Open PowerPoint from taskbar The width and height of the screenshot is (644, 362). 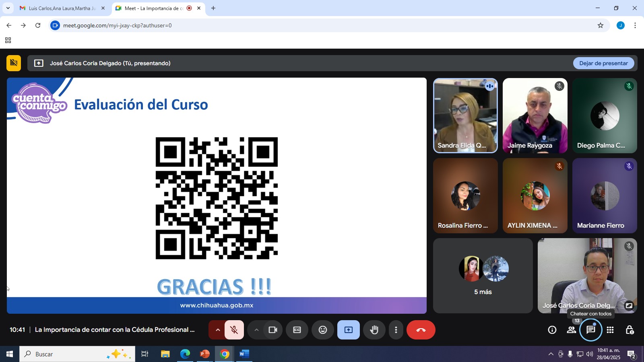(205, 354)
